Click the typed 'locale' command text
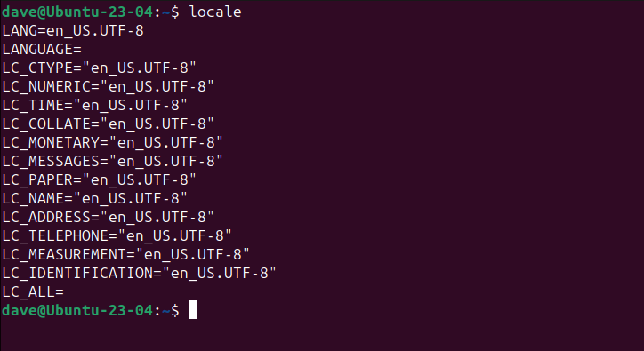 coord(215,12)
